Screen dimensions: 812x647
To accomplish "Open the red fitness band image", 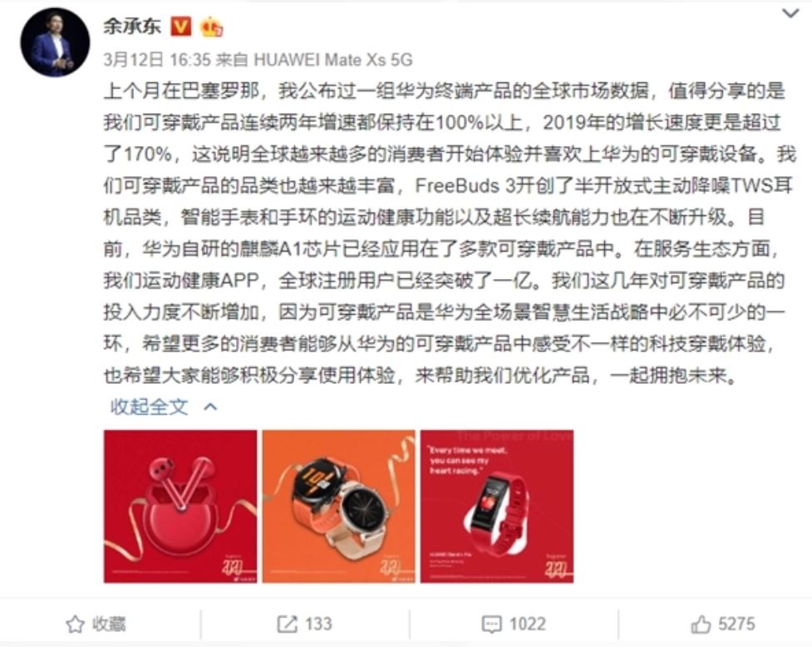I will (x=497, y=506).
